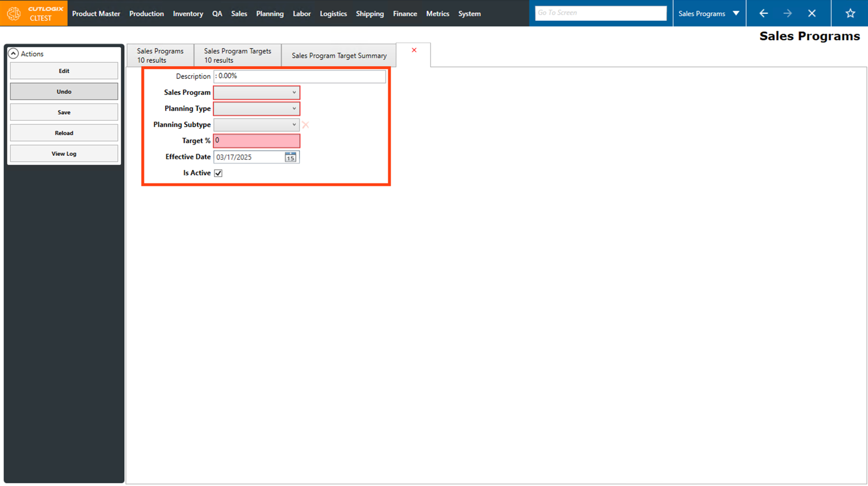Click the favorites star icon
Screen dimensions: 868x486
point(850,13)
